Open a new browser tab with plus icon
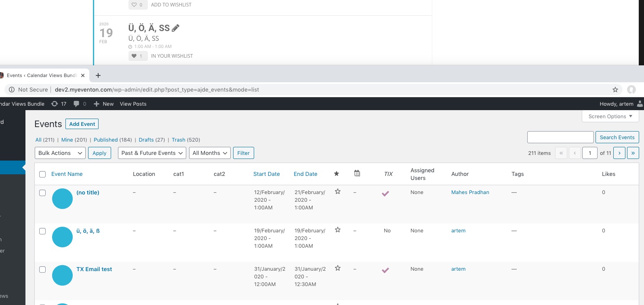The image size is (644, 305). coord(98,75)
